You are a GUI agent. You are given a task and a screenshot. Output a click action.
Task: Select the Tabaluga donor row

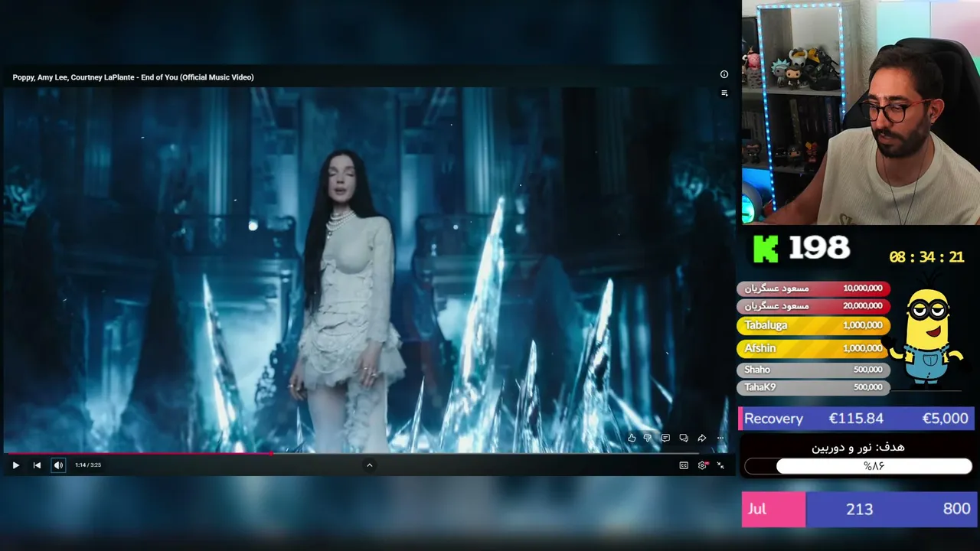pos(813,325)
